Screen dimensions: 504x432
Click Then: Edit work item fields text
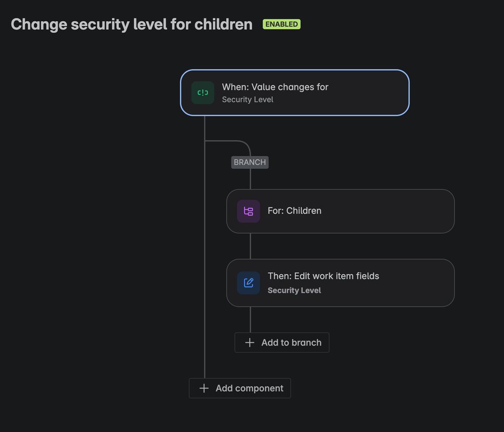click(323, 276)
